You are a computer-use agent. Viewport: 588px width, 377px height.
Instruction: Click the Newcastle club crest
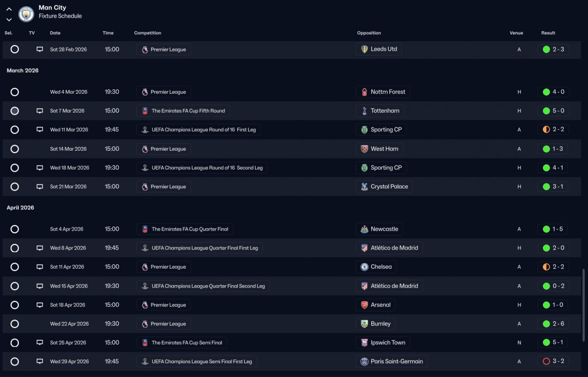pyautogui.click(x=364, y=229)
